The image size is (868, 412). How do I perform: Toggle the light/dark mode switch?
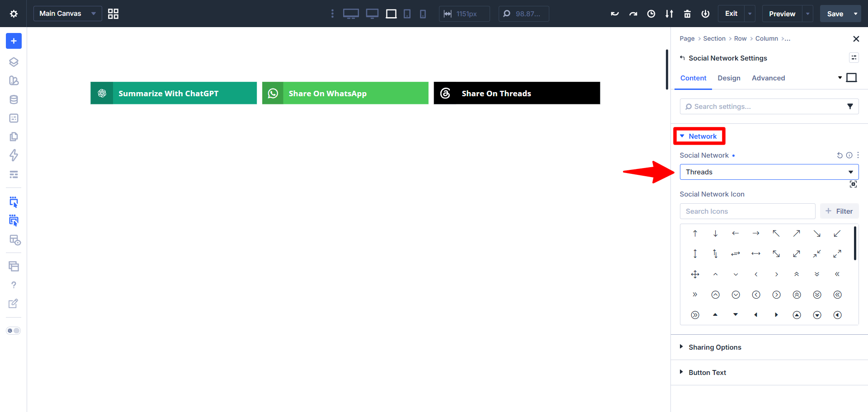tap(14, 331)
